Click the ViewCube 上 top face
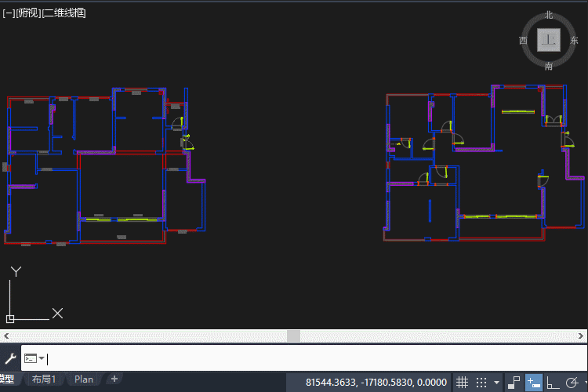The image size is (588, 392). (549, 40)
